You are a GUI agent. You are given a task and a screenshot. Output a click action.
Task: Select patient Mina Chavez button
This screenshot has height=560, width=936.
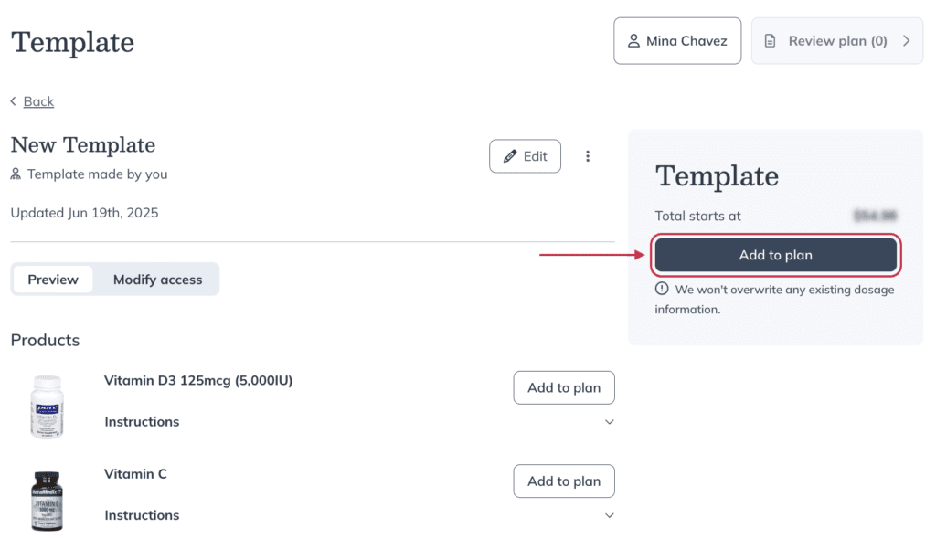[677, 40]
